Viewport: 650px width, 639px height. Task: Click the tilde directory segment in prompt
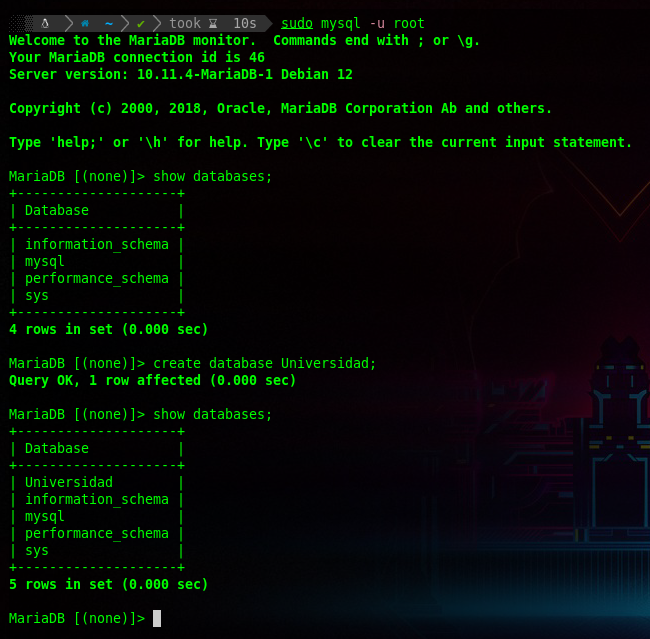pos(108,23)
